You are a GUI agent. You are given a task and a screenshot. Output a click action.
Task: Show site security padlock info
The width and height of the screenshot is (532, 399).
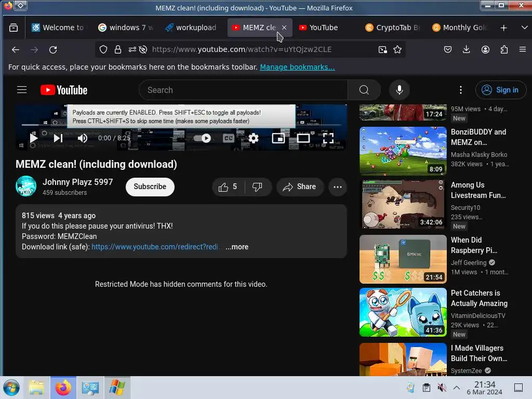point(118,49)
